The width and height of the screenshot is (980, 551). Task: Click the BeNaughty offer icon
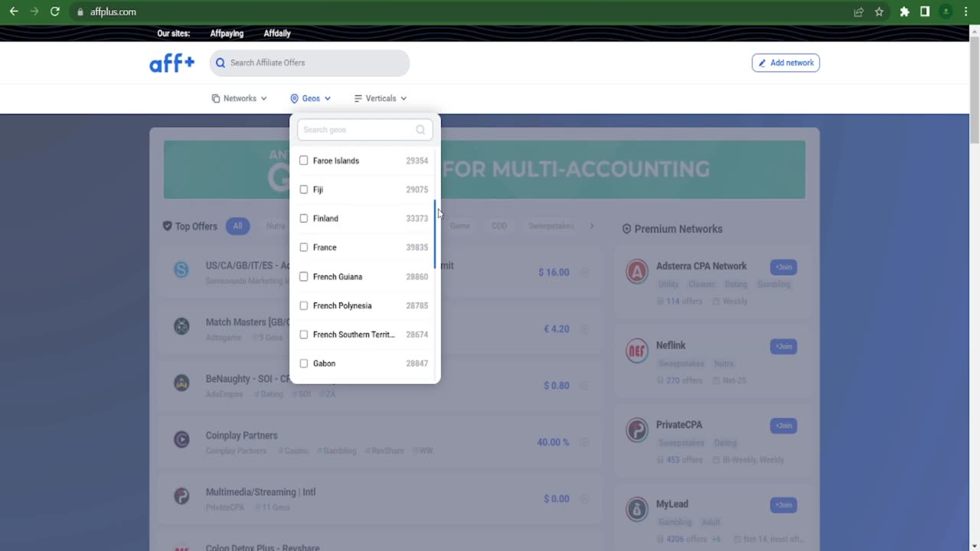181,383
